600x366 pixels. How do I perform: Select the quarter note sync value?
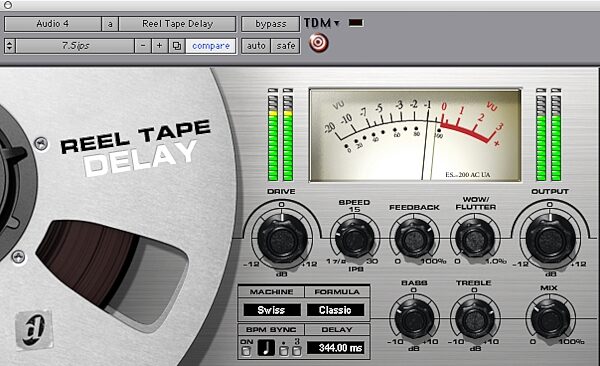point(266,348)
